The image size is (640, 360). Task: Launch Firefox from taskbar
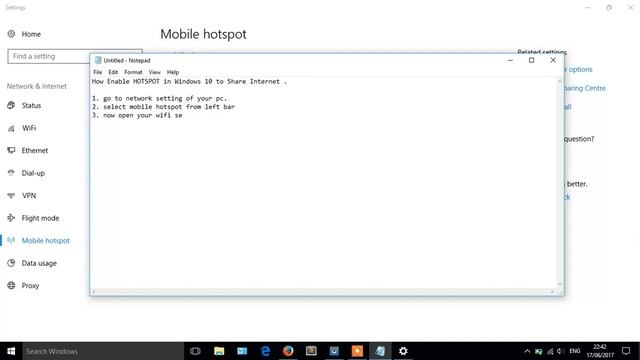coord(288,351)
